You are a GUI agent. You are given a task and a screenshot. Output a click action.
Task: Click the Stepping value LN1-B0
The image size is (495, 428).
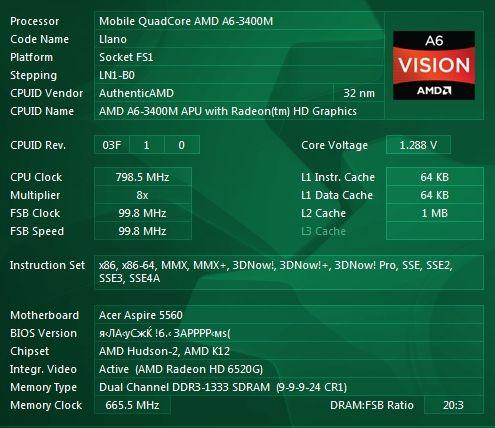239,75
